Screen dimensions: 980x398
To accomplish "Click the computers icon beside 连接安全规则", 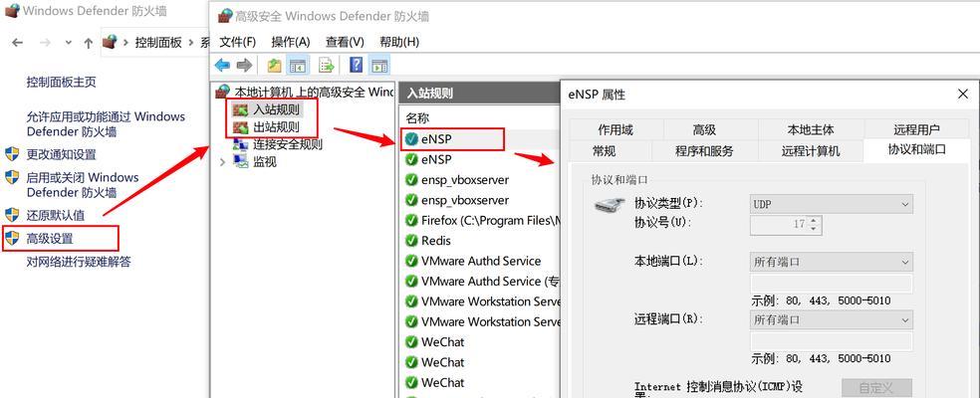I will pos(240,144).
